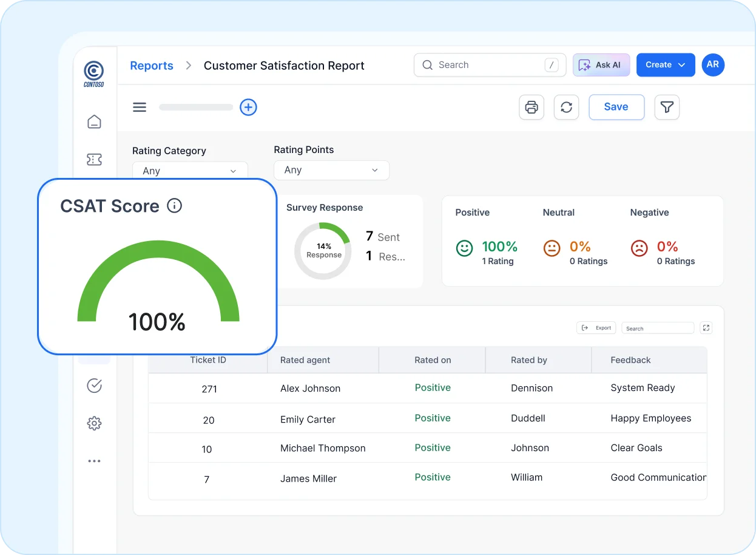Print the report using the printer icon
The width and height of the screenshot is (756, 555).
click(x=531, y=107)
